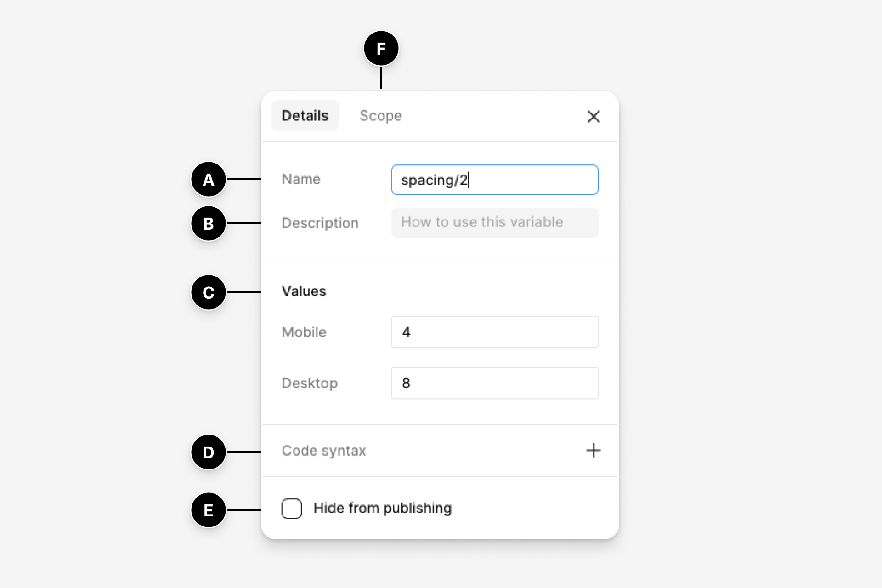Click the annotation marker A
Viewport: 882px width, 588px height.
tap(209, 179)
